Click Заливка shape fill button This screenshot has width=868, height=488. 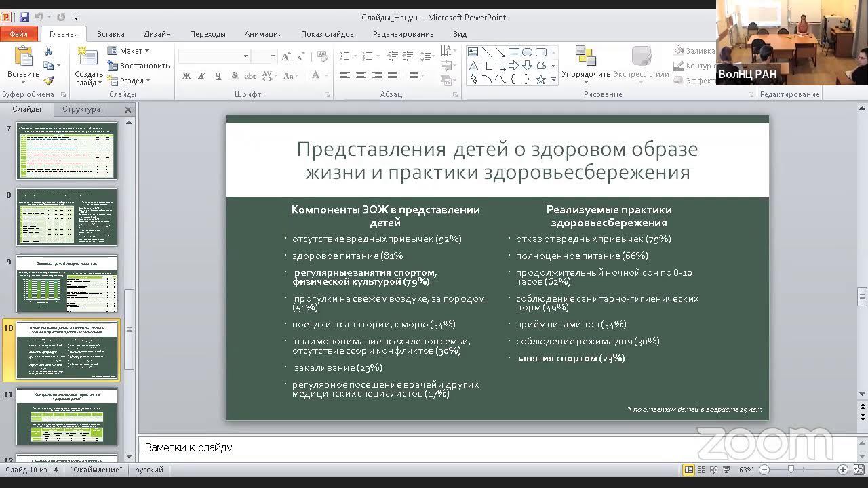694,51
